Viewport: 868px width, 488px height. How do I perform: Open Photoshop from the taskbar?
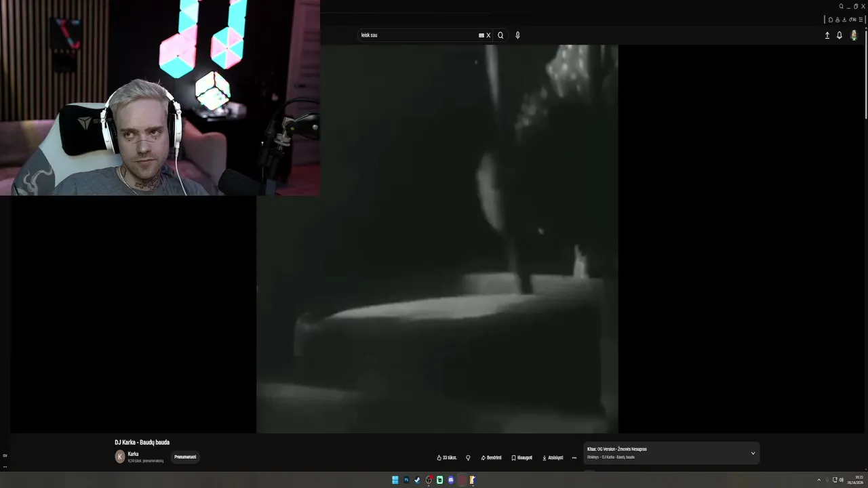click(406, 480)
